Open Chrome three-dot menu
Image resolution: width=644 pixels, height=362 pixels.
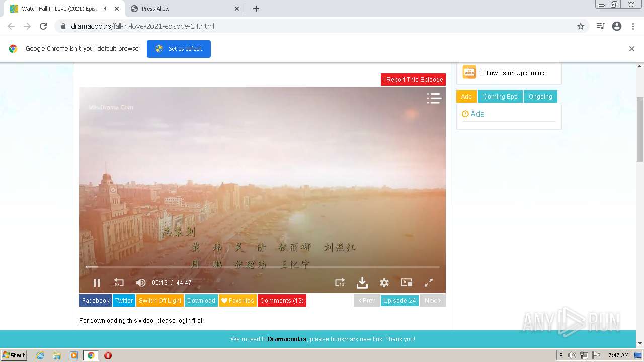[633, 26]
